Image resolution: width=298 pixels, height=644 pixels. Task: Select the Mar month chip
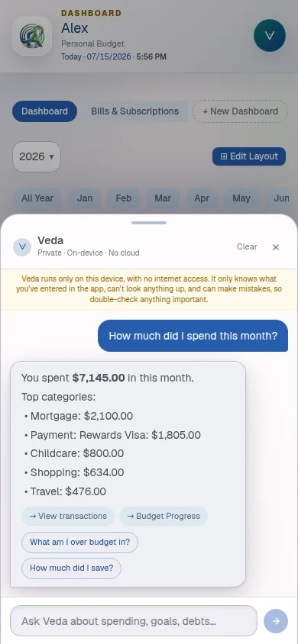click(163, 198)
